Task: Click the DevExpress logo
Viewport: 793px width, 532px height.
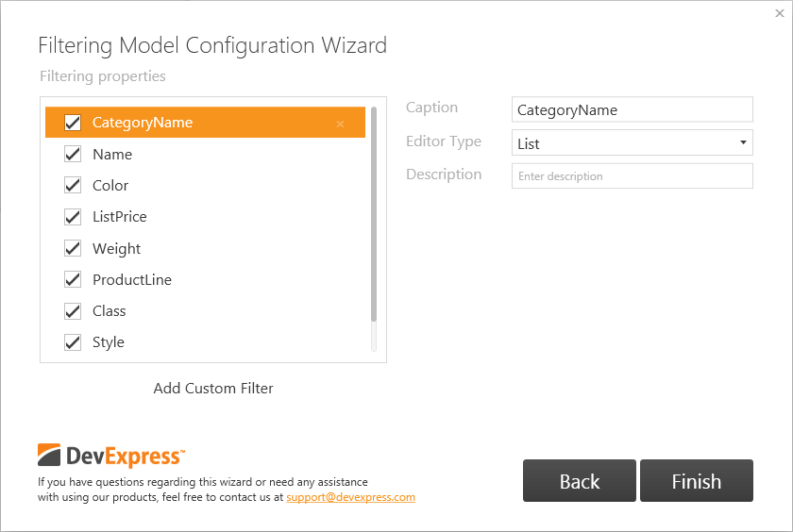Action: pos(110,456)
